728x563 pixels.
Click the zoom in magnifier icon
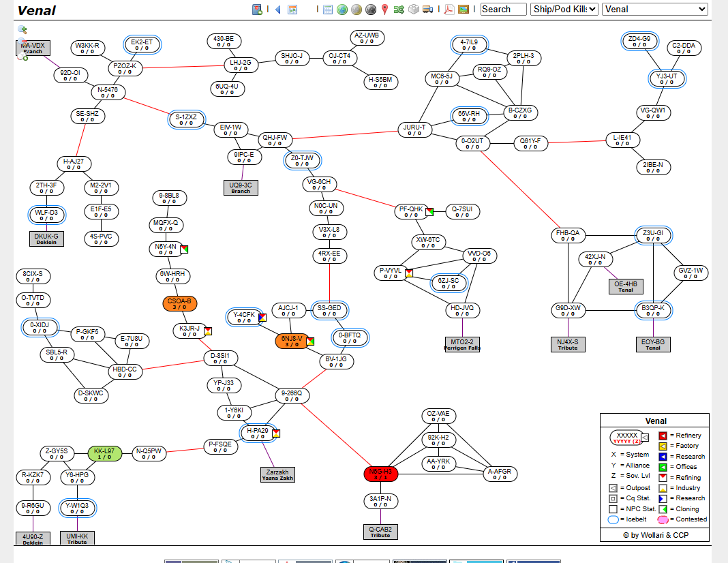(22, 30)
